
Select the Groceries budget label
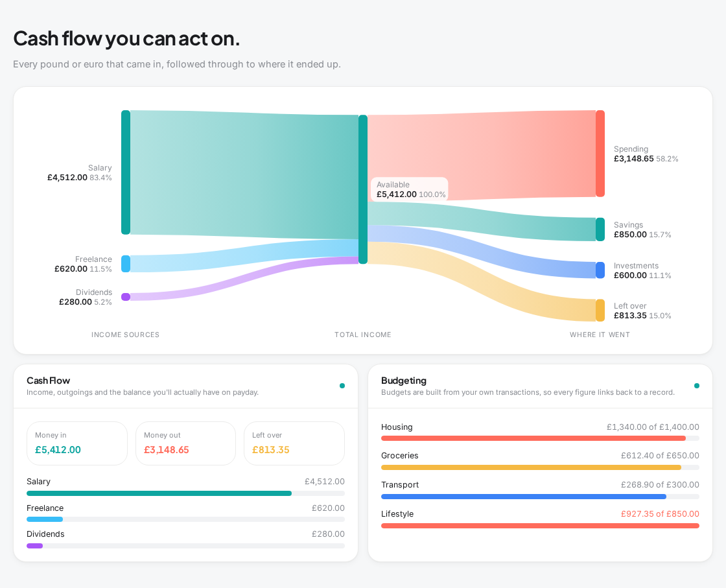399,456
